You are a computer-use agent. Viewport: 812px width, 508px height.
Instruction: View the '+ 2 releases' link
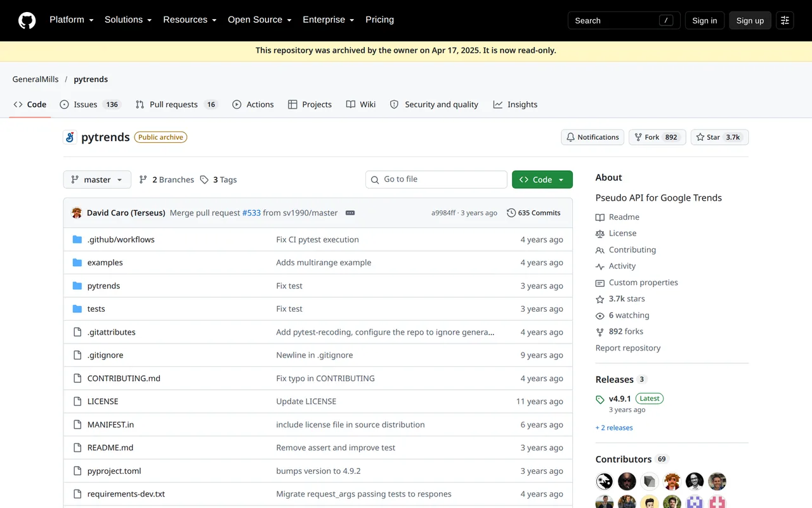tap(614, 428)
